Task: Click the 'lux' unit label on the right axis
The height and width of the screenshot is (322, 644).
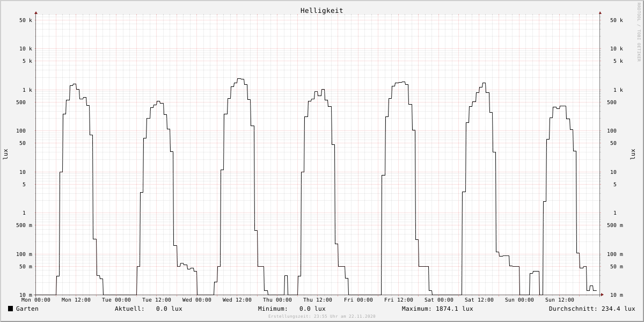Action: click(633, 155)
